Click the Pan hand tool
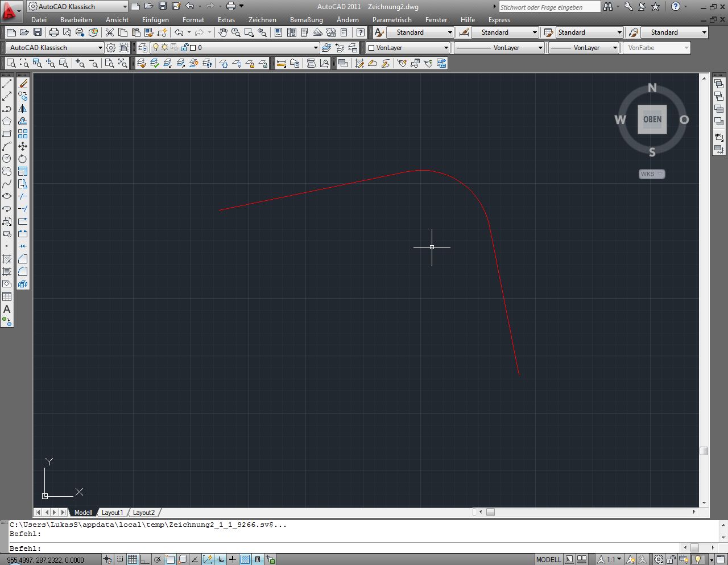Screen dimensions: 728x565 click(x=222, y=32)
